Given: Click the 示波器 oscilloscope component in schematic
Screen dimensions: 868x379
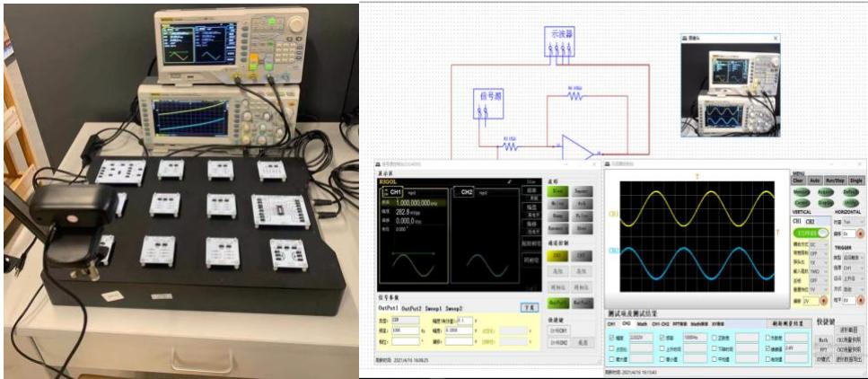Looking at the screenshot, I should [561, 42].
